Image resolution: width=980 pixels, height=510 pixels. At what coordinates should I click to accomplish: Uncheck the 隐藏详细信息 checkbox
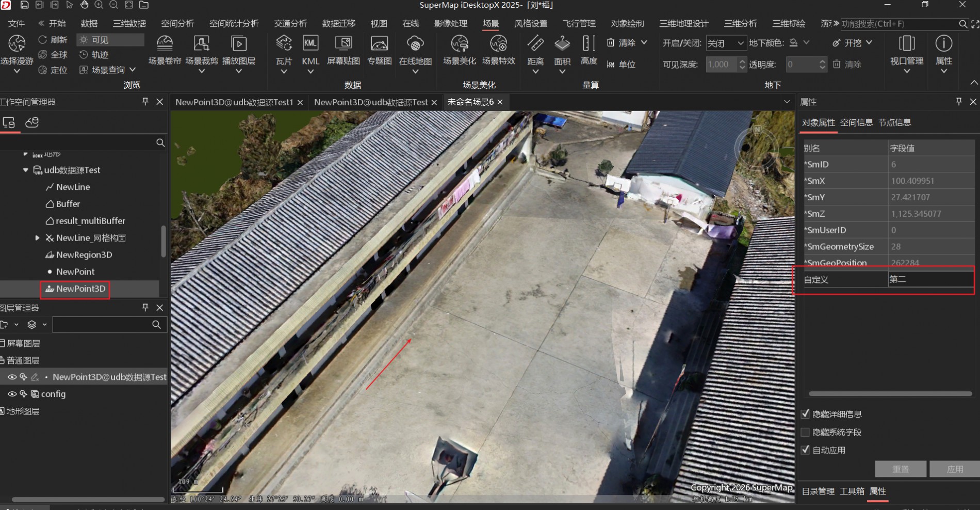pyautogui.click(x=805, y=414)
